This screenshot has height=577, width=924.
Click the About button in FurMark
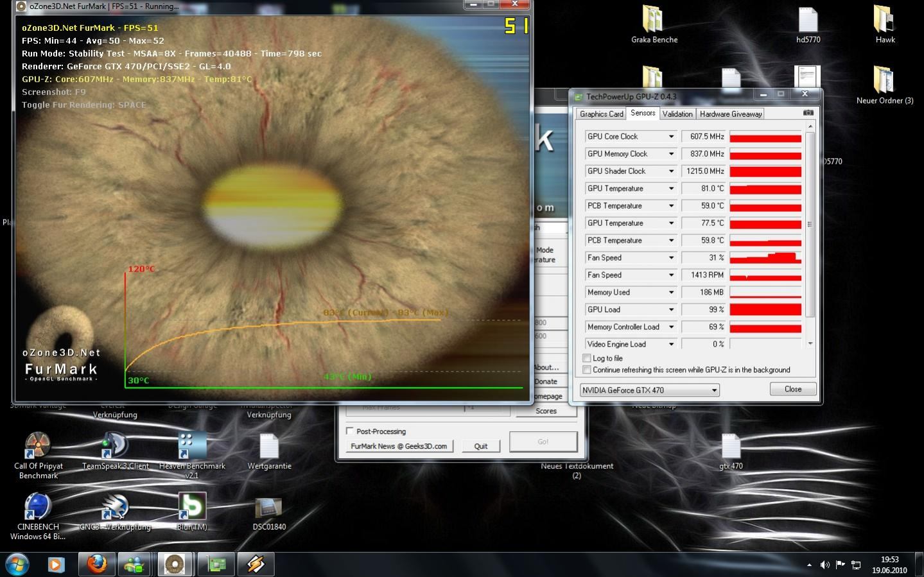(x=546, y=367)
